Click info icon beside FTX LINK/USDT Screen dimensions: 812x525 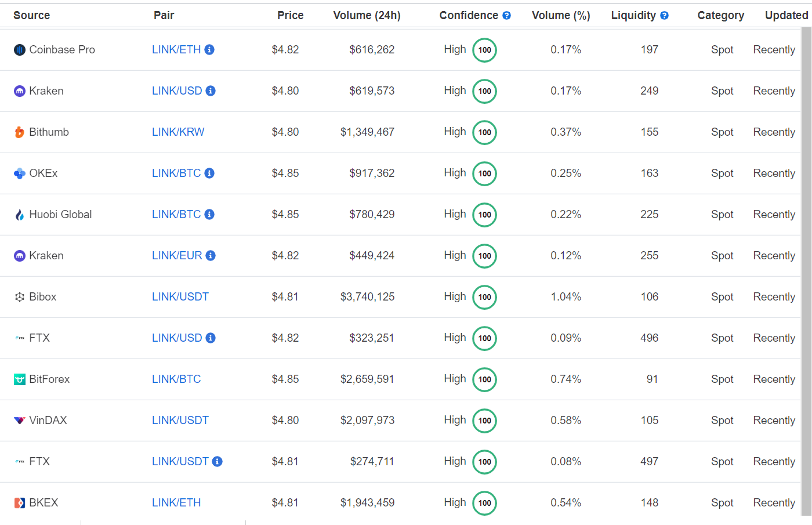pos(217,462)
